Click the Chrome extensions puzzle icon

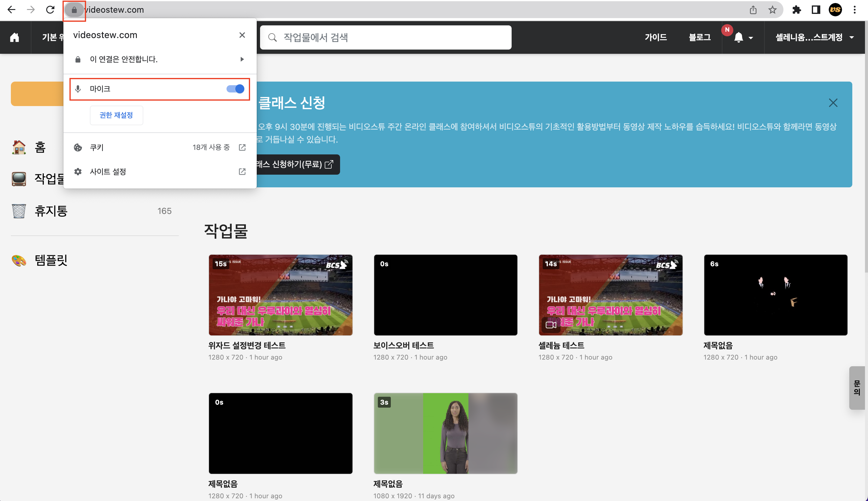pyautogui.click(x=796, y=10)
